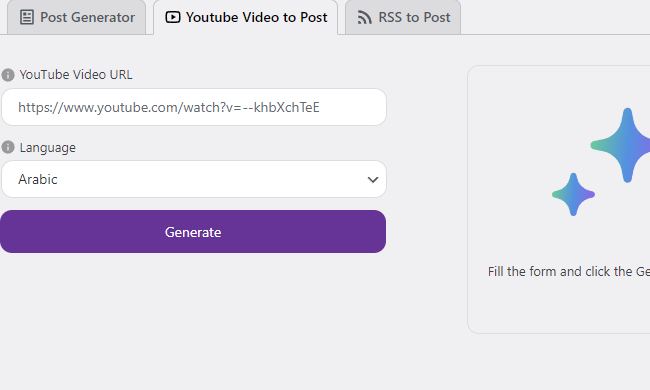Click info icon beside YouTube Video URL
650x390 pixels.
click(8, 75)
